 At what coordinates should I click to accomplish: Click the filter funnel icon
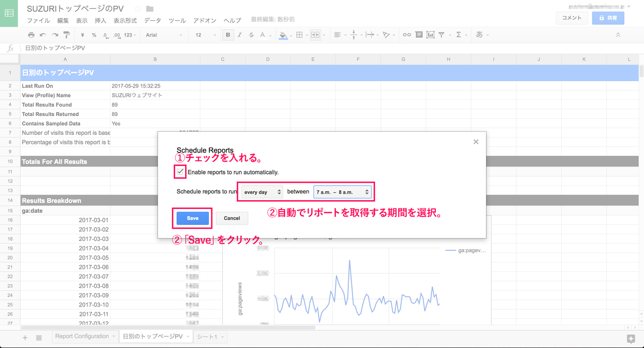pos(441,35)
